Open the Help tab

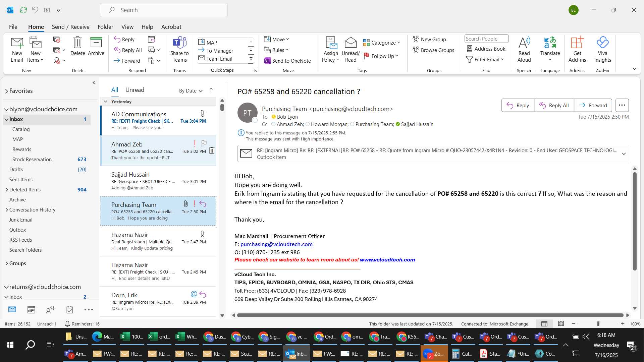(147, 27)
